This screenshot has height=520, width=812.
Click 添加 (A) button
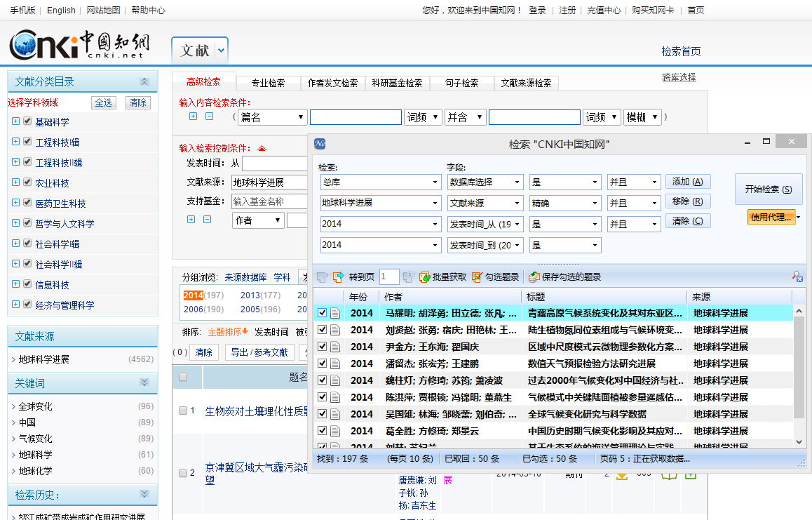pos(688,182)
